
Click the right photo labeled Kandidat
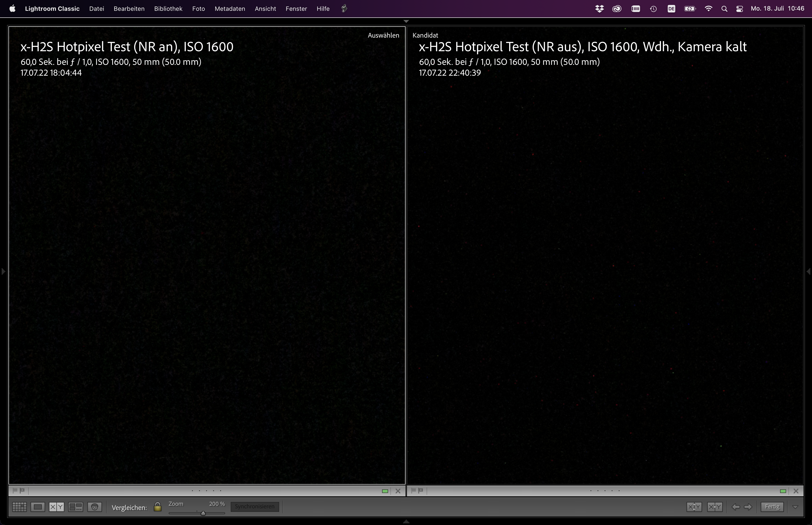(x=605, y=255)
